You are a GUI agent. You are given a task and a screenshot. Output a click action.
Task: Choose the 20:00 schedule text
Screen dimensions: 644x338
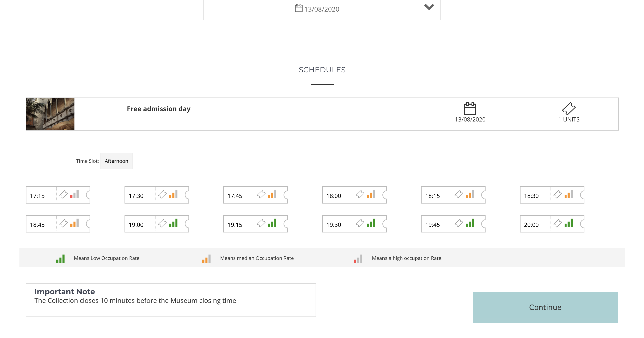[x=531, y=225]
